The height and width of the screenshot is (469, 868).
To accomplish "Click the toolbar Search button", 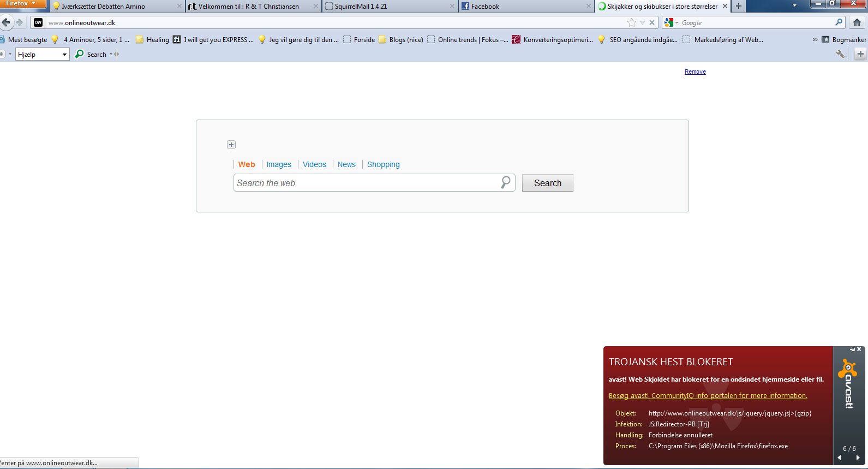I will pos(91,54).
